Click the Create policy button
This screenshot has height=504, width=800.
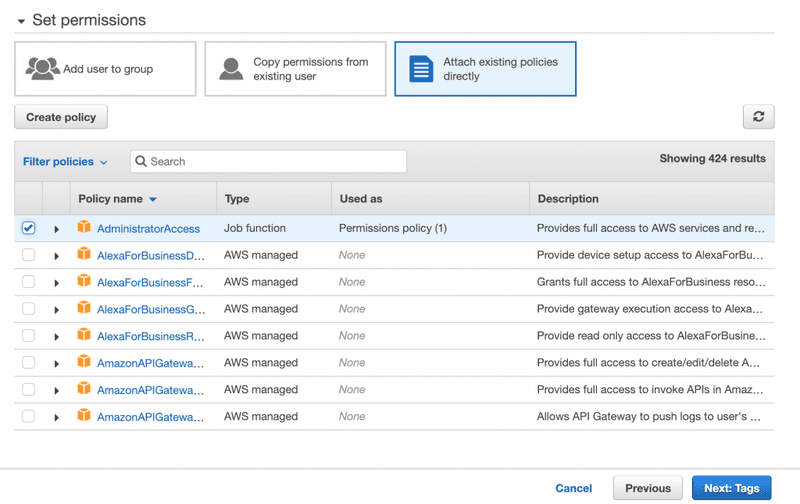pos(61,117)
